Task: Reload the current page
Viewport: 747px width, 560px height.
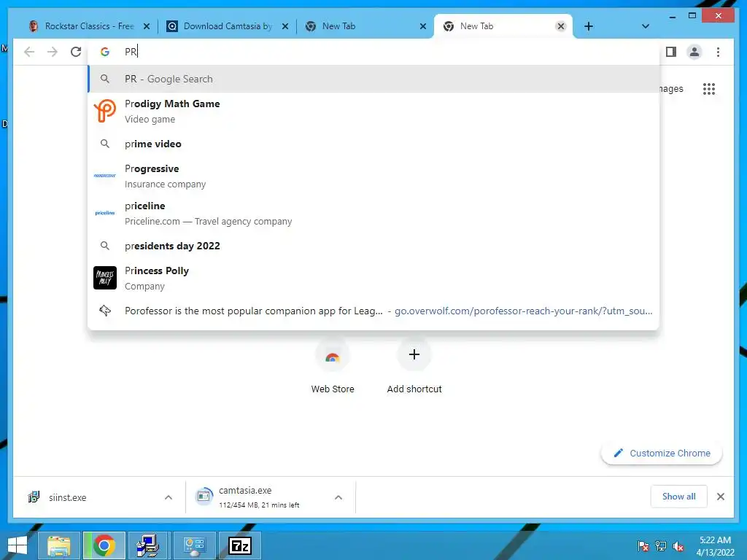Action: (76, 52)
